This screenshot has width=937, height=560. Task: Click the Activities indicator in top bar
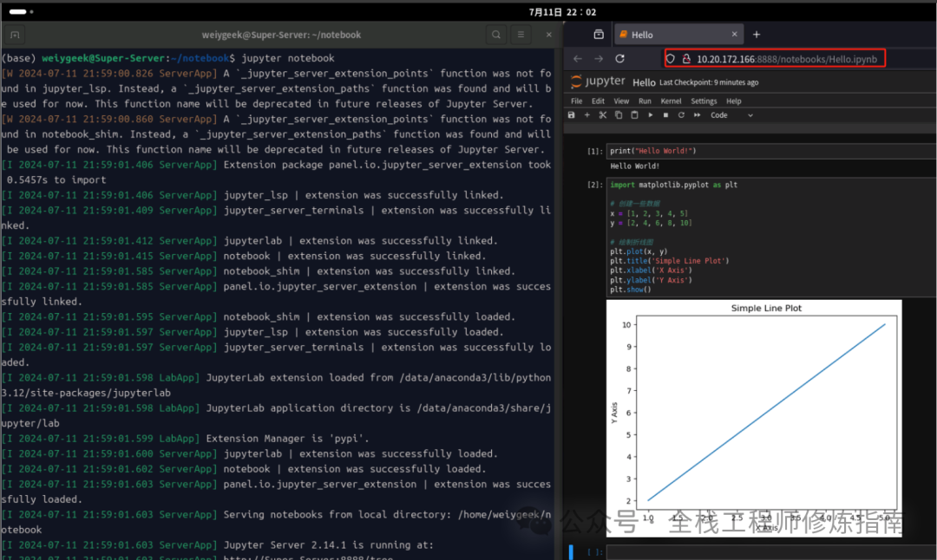pyautogui.click(x=21, y=11)
